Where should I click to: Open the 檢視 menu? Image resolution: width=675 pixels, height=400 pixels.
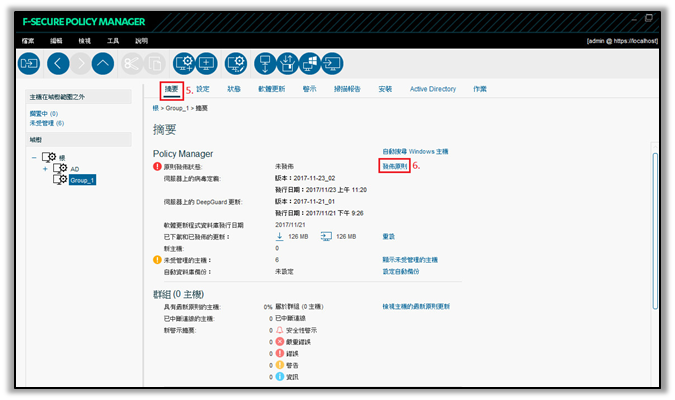point(84,41)
